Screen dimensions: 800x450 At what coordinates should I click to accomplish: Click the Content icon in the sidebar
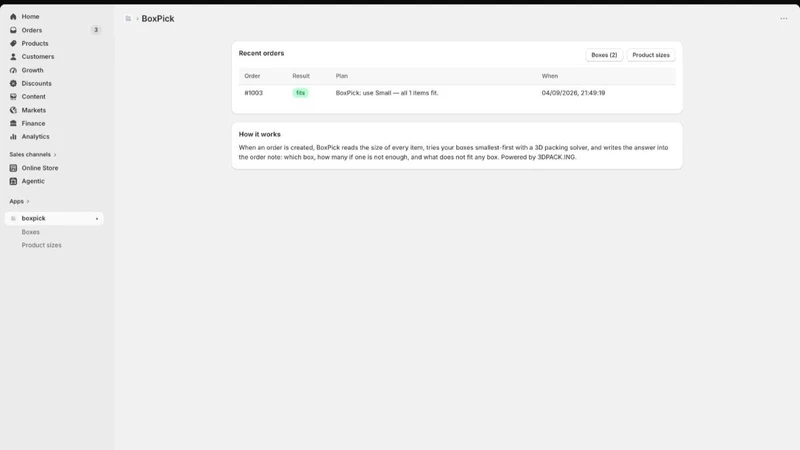(x=13, y=96)
